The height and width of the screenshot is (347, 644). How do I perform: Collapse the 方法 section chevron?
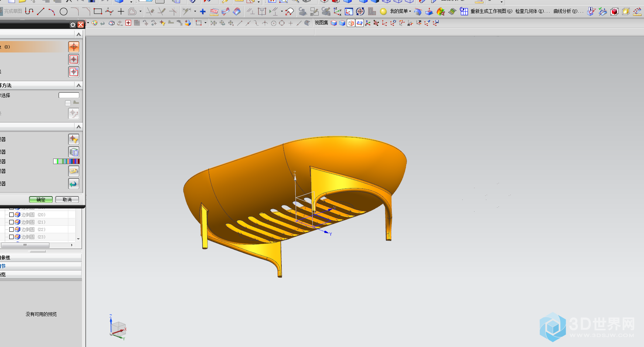pos(78,85)
